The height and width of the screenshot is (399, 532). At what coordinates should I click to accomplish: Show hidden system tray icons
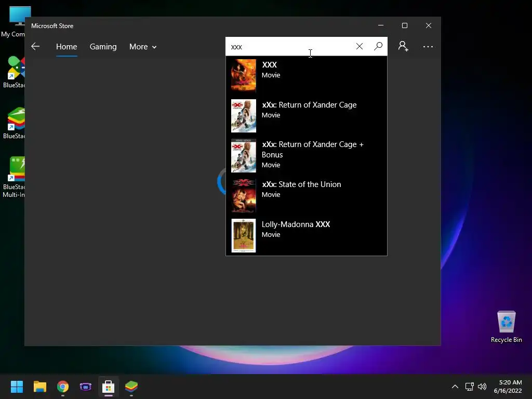click(x=455, y=387)
